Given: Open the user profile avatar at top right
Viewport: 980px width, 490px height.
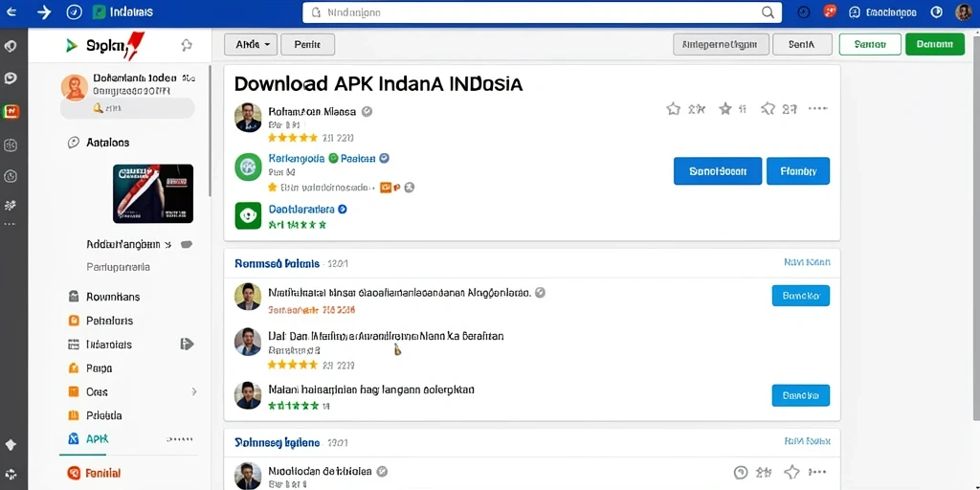Looking at the screenshot, I should [x=963, y=11].
